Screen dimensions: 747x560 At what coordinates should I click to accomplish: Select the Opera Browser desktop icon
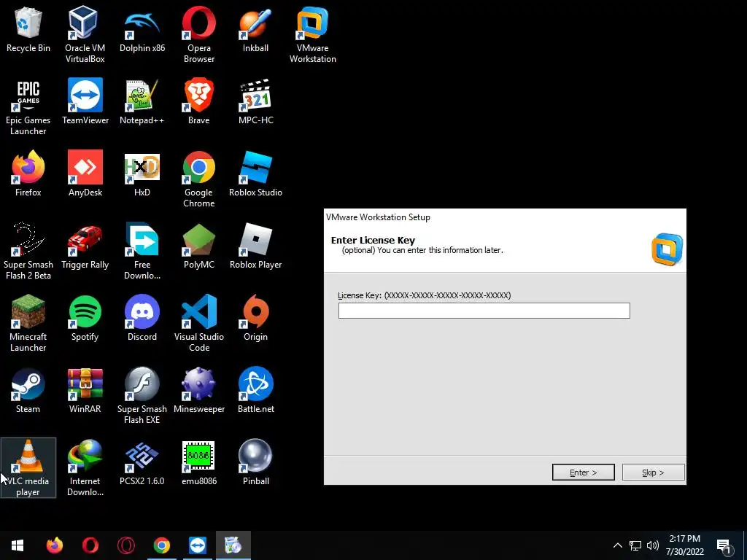(x=198, y=34)
